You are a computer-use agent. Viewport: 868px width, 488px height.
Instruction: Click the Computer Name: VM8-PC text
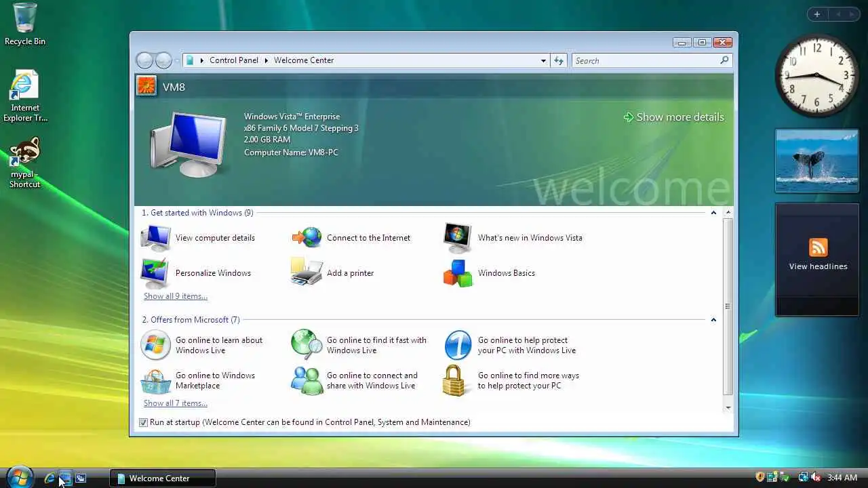click(x=291, y=152)
